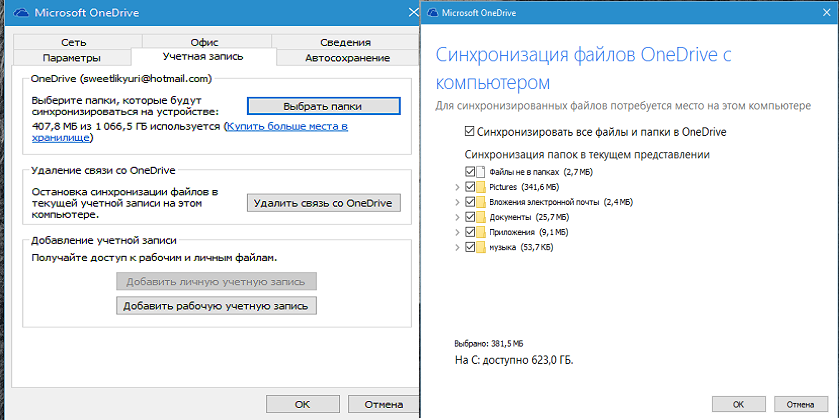
Task: Toggle the Документы folder checkbox
Action: point(470,218)
